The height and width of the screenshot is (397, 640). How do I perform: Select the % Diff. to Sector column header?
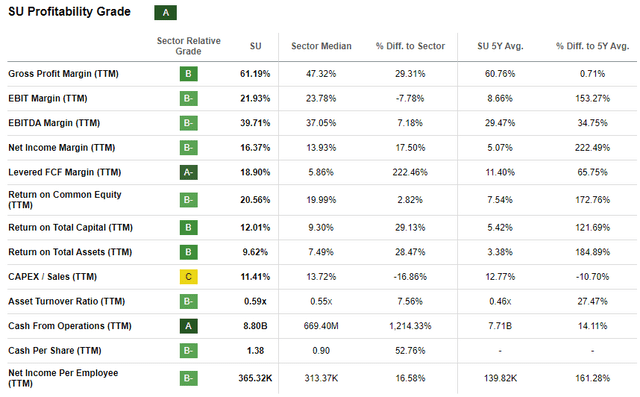click(410, 46)
